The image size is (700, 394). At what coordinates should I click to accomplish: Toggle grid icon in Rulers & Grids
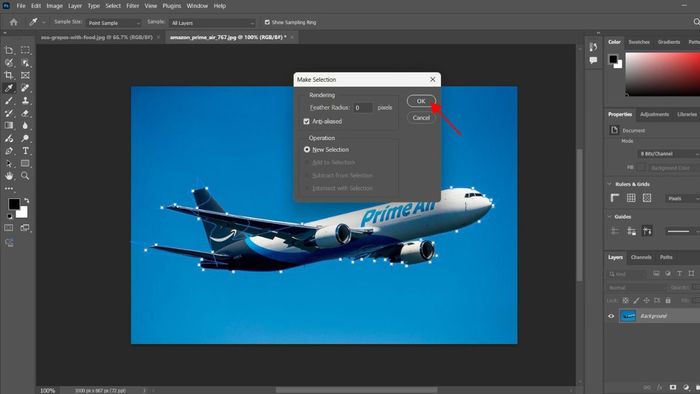[x=631, y=198]
